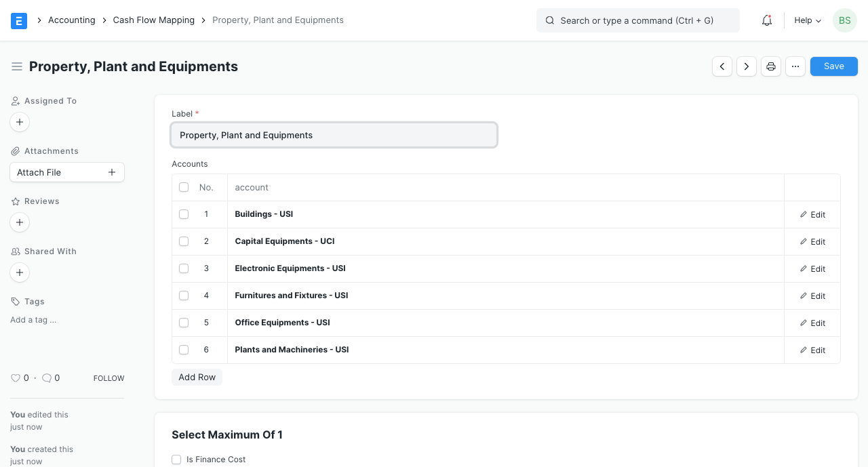Image resolution: width=868 pixels, height=467 pixels.
Task: Like this document heart icon
Action: coord(16,378)
